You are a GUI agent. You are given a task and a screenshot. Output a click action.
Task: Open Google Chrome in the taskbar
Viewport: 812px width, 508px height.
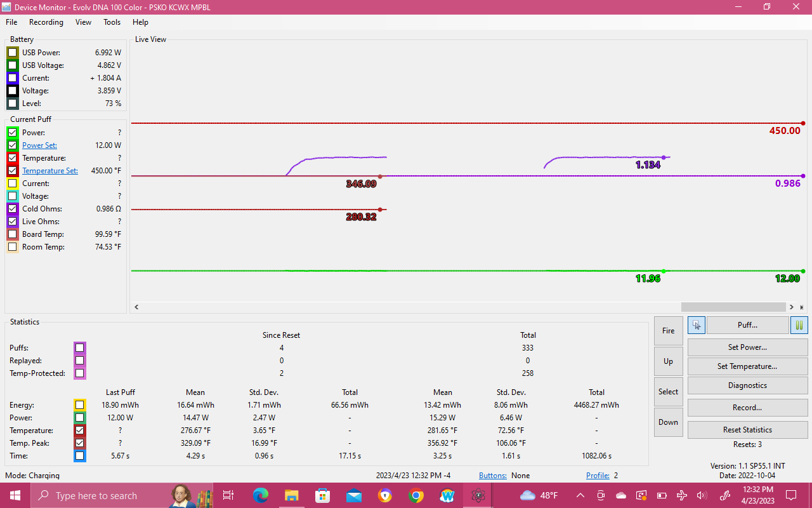click(416, 495)
